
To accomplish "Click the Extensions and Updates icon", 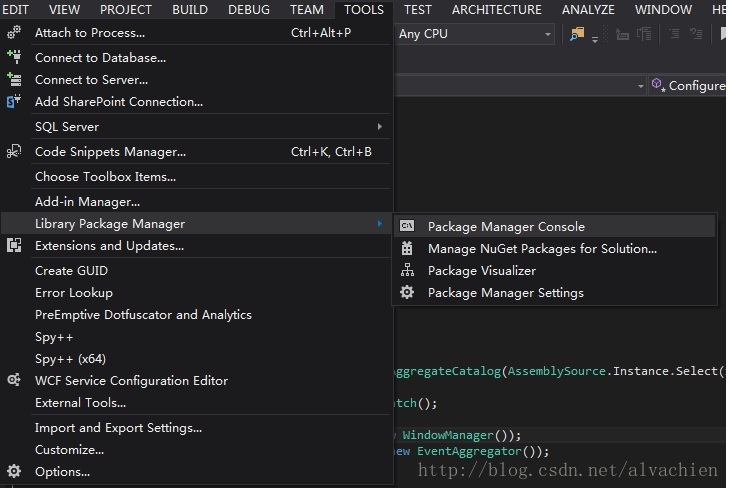I will click(14, 245).
